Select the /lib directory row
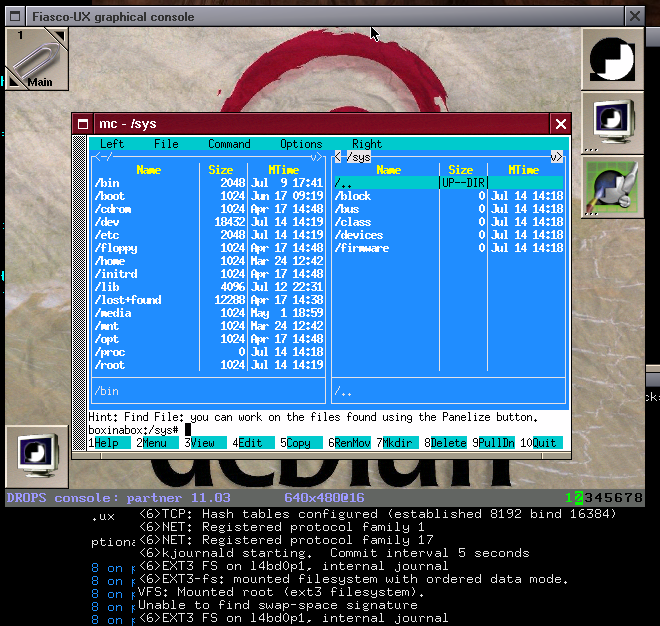The image size is (660, 626). [208, 287]
